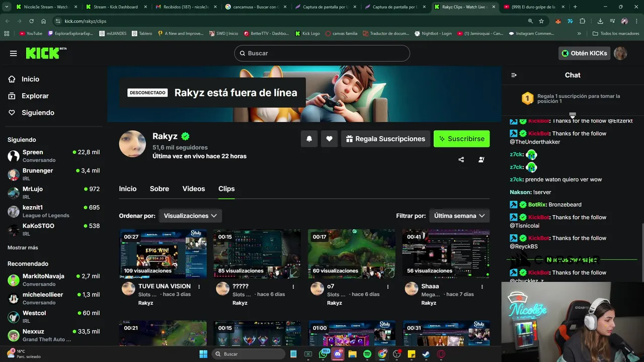
Task: Open Westcol recommended channel
Action: (53, 317)
